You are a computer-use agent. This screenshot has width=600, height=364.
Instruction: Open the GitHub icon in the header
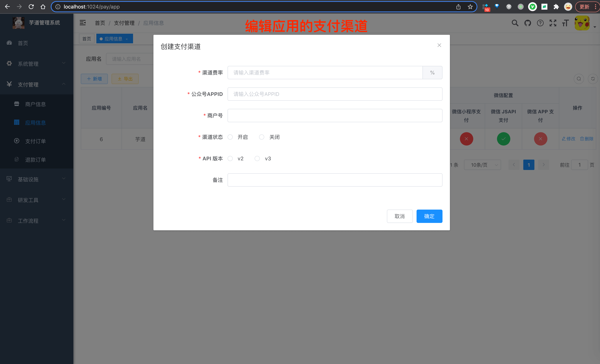coord(527,23)
